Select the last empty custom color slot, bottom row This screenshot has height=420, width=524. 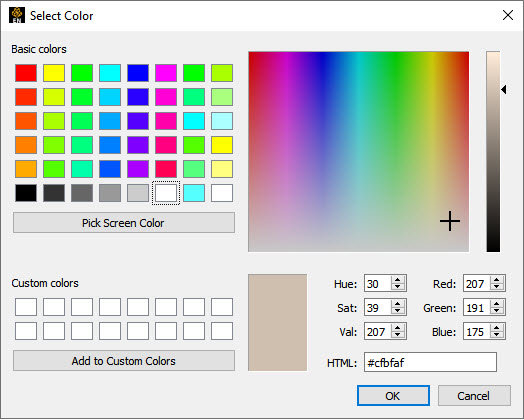[x=222, y=331]
